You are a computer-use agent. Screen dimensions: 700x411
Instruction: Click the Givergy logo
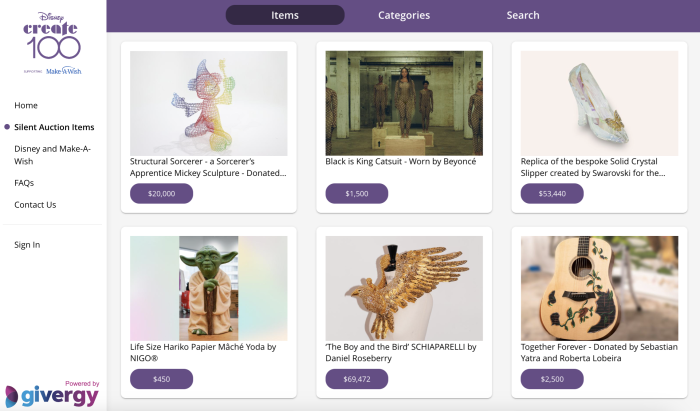(52, 395)
